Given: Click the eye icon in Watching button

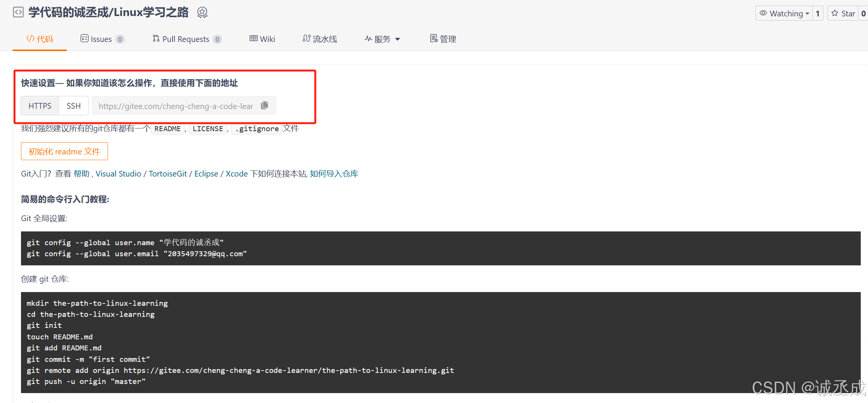Looking at the screenshot, I should pyautogui.click(x=763, y=13).
